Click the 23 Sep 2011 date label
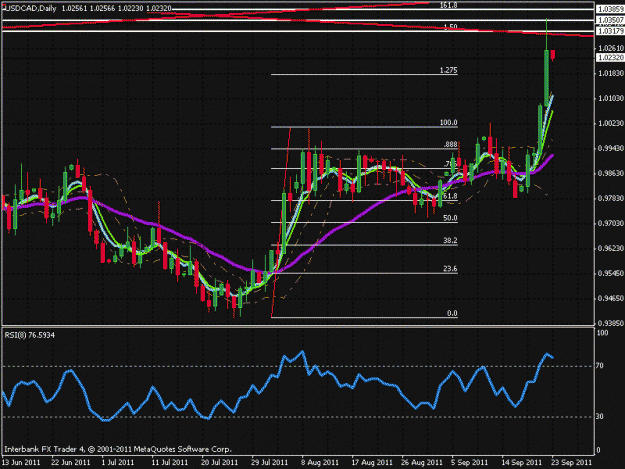 tap(572, 462)
